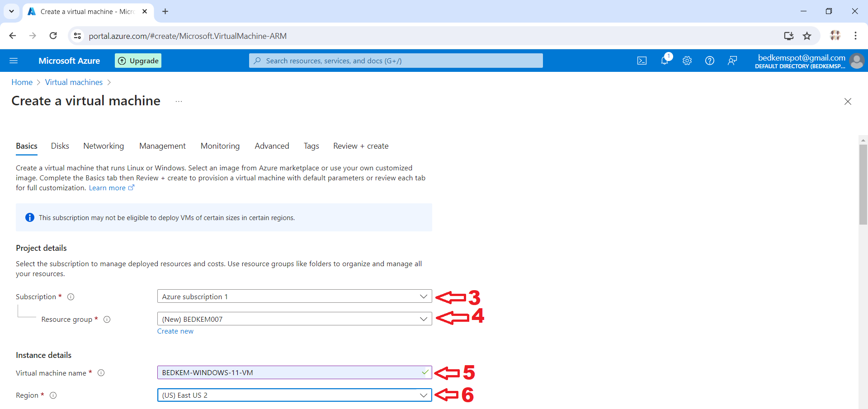
Task: Open the browser extensions profile icon
Action: [835, 35]
